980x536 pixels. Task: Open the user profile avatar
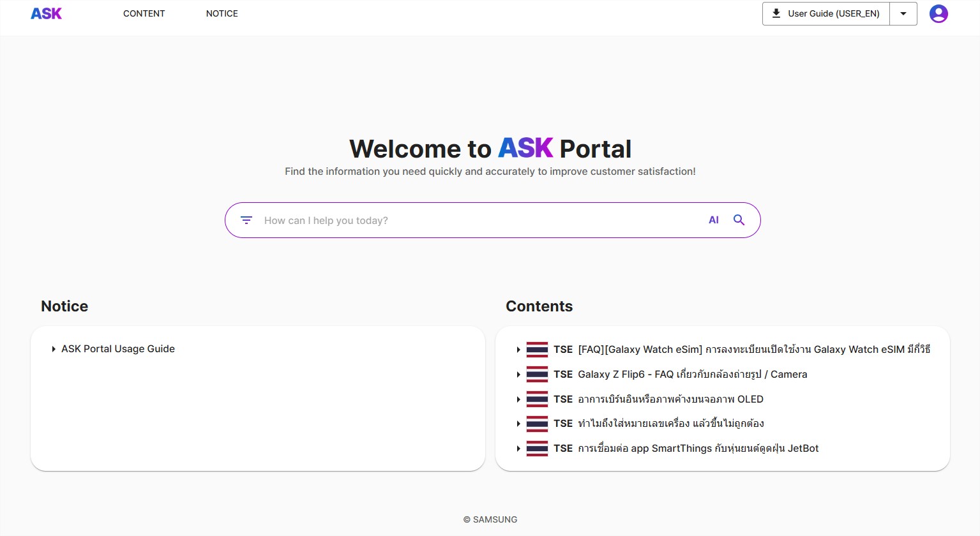pos(939,13)
